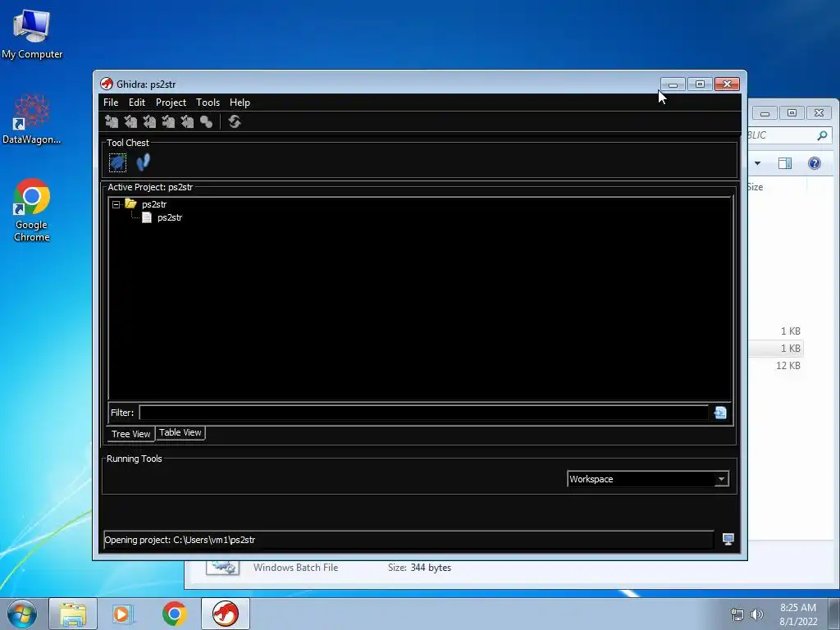
Task: Open filter options icon beside Filter field
Action: (x=720, y=413)
